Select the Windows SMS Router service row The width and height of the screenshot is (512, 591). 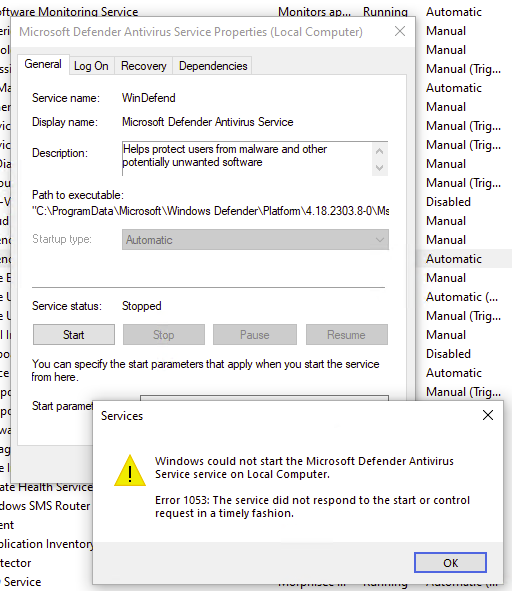coord(45,506)
